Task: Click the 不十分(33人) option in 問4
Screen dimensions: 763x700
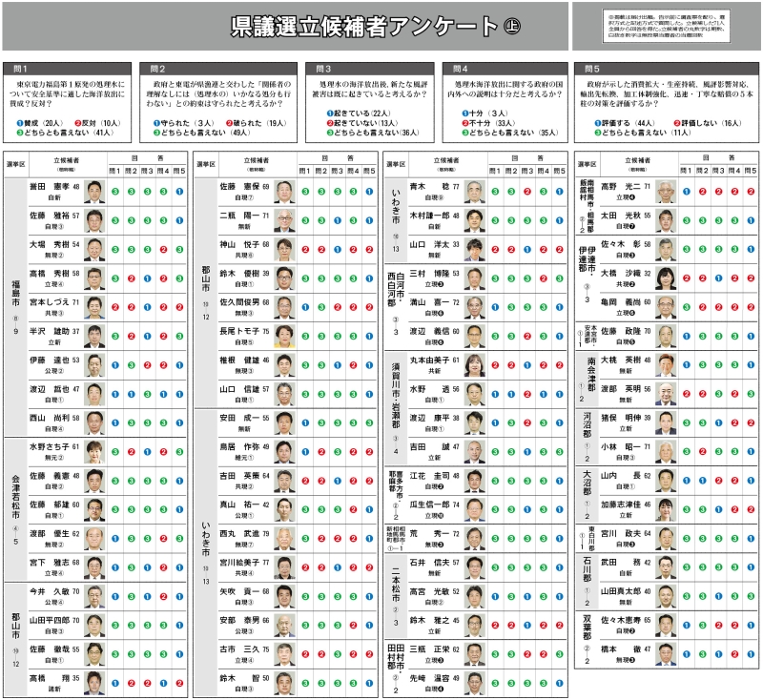Action: (488, 123)
